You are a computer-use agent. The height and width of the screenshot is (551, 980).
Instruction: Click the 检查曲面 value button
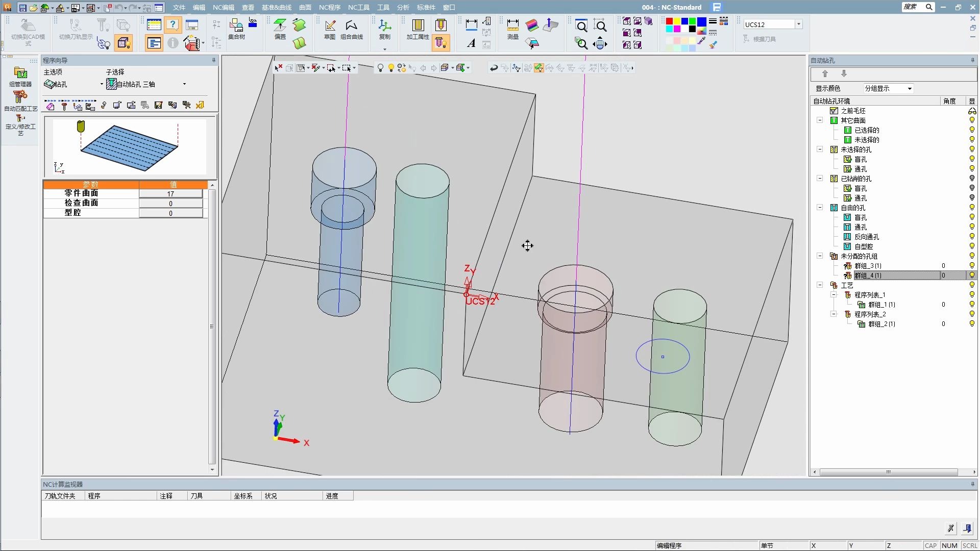coord(170,204)
